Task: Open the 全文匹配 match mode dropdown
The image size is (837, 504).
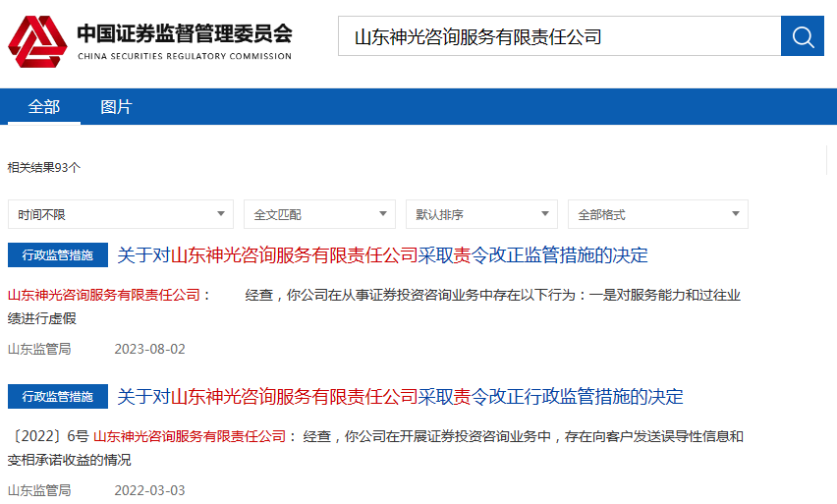Action: pyautogui.click(x=319, y=214)
